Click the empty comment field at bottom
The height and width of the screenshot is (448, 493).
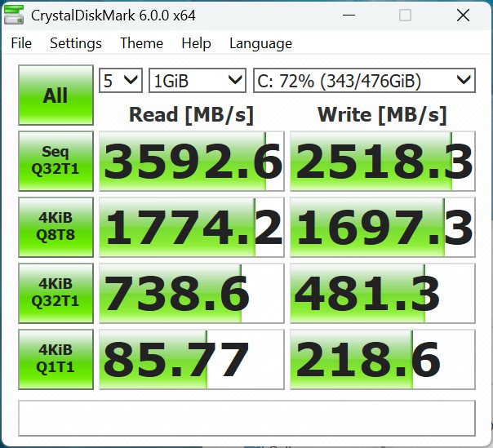pos(246,418)
